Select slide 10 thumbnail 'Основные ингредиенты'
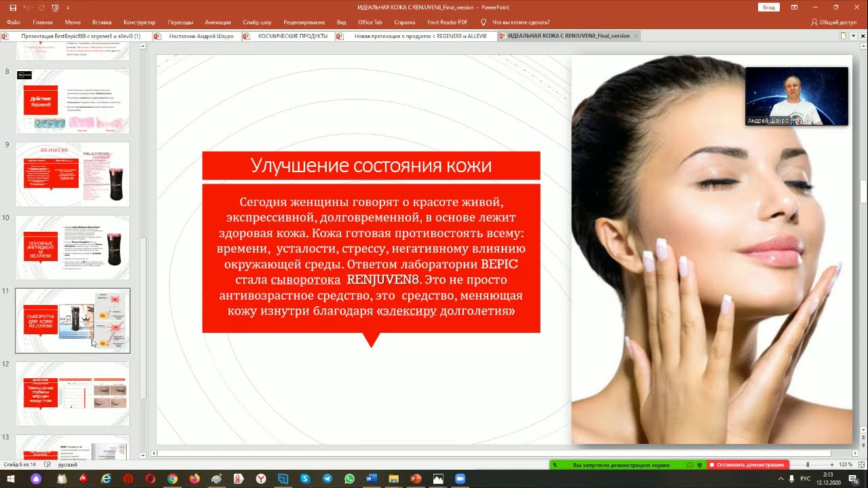Screen dimensions: 868x488 click(x=73, y=247)
